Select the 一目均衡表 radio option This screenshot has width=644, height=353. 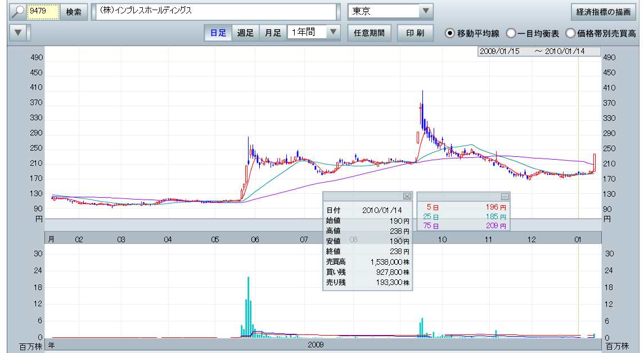click(511, 33)
